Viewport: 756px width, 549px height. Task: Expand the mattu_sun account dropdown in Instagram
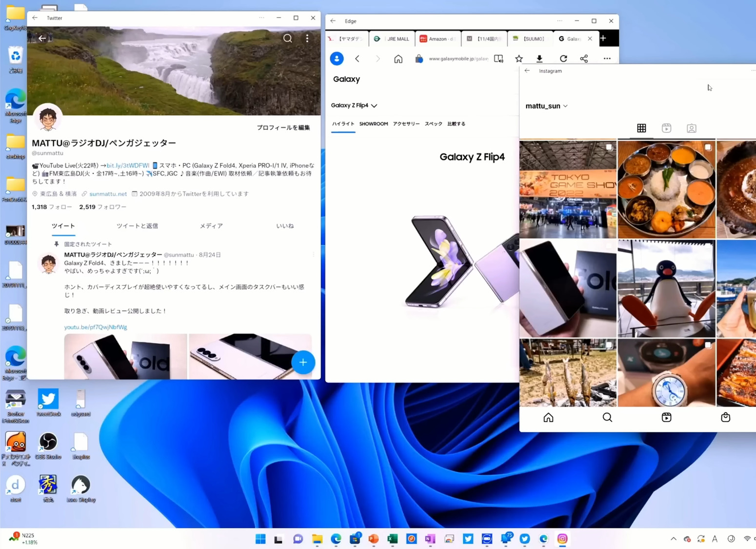pos(547,106)
